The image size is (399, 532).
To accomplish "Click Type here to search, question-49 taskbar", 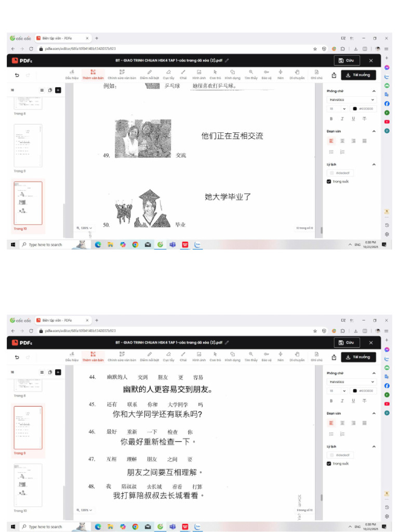I will pyautogui.click(x=45, y=245).
